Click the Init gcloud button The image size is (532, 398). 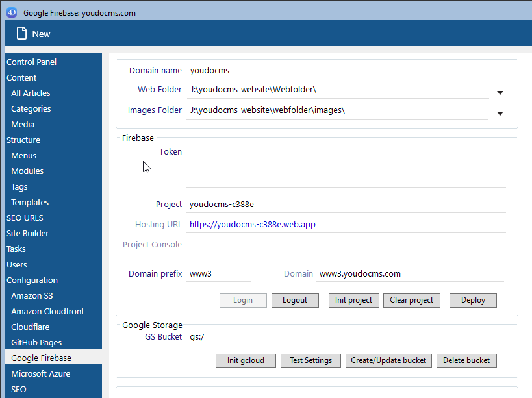tap(246, 360)
